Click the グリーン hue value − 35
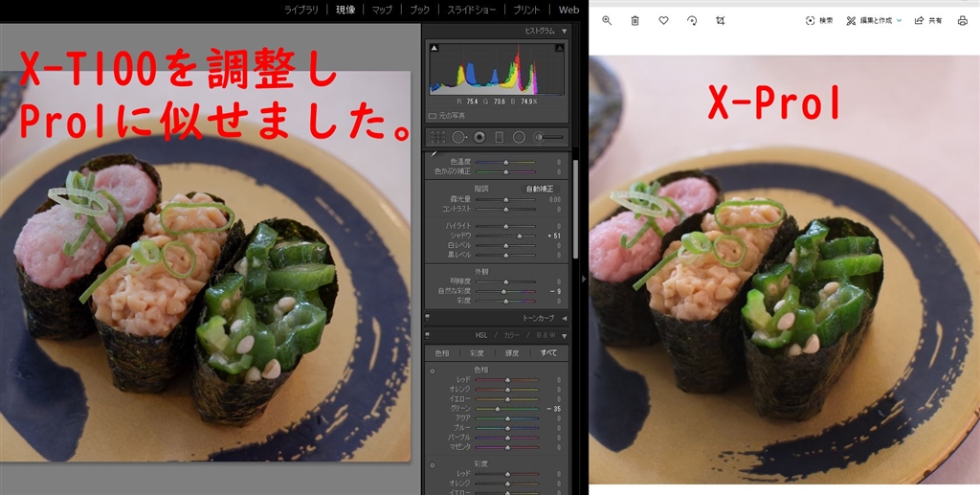 click(553, 409)
